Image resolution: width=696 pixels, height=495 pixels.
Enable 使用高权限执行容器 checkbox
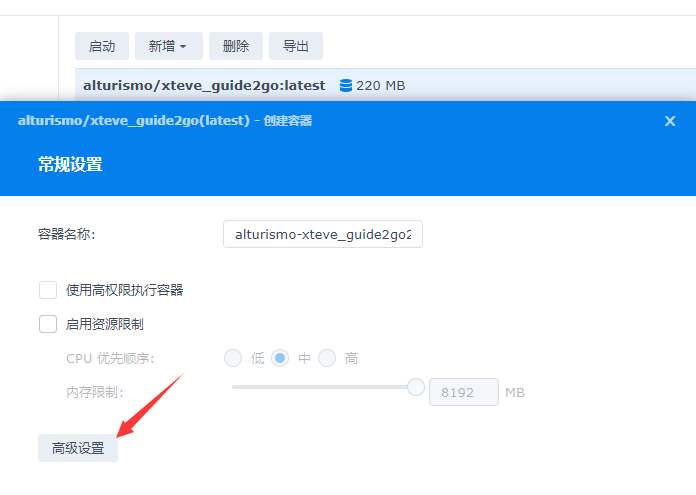point(48,290)
